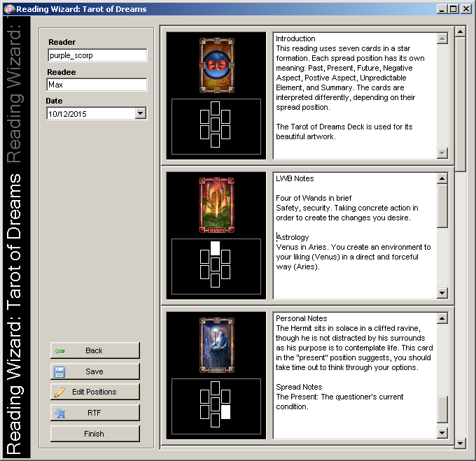This screenshot has height=461, width=476.
Task: Click the RTF font letters icon
Action: pyautogui.click(x=59, y=413)
